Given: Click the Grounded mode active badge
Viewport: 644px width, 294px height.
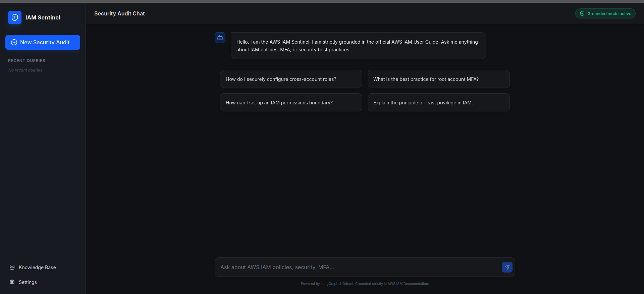Looking at the screenshot, I should (x=605, y=13).
